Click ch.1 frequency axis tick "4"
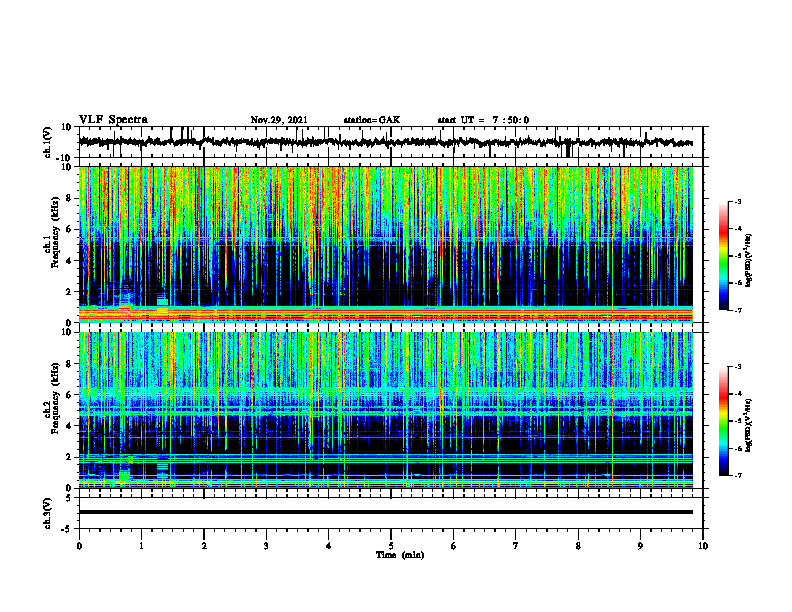The height and width of the screenshot is (612, 792). click(69, 261)
